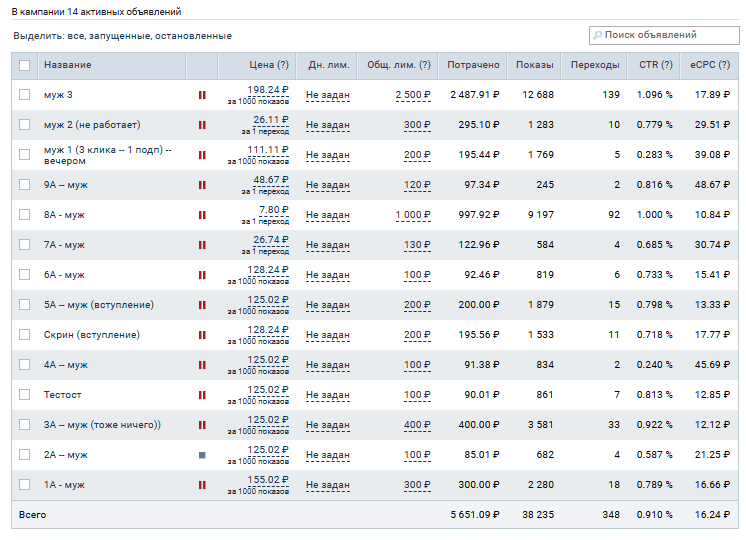Click the pause icon for Скрин (вступление)
The height and width of the screenshot is (540, 746).
click(x=202, y=335)
